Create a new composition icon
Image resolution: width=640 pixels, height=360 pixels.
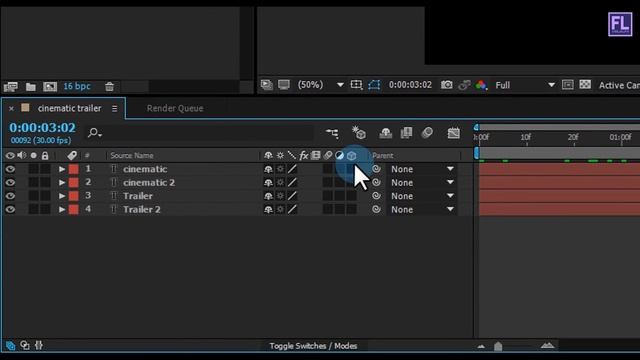(x=50, y=87)
